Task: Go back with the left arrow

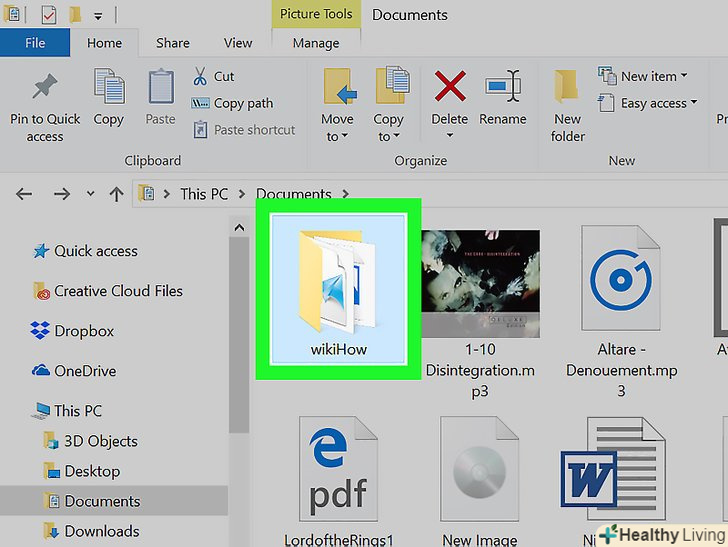Action: pyautogui.click(x=24, y=194)
